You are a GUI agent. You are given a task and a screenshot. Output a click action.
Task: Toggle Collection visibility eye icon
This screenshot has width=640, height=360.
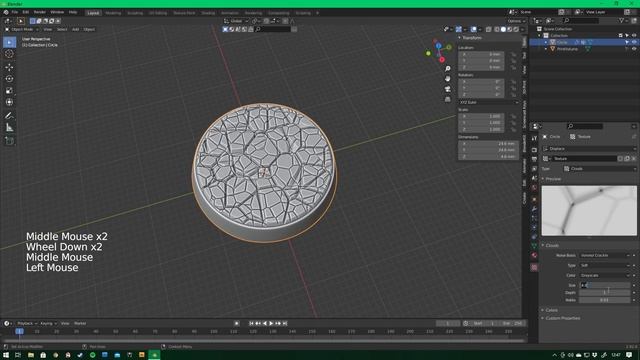634,36
